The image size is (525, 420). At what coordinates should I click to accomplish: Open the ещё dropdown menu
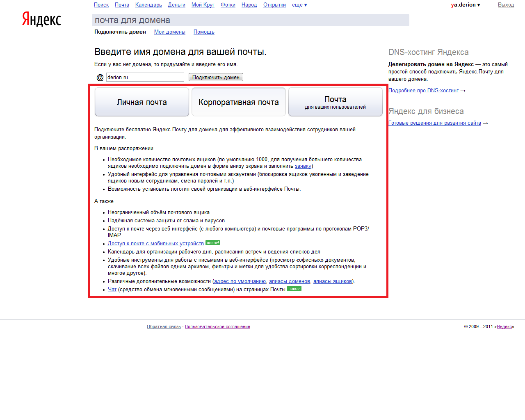coord(299,5)
